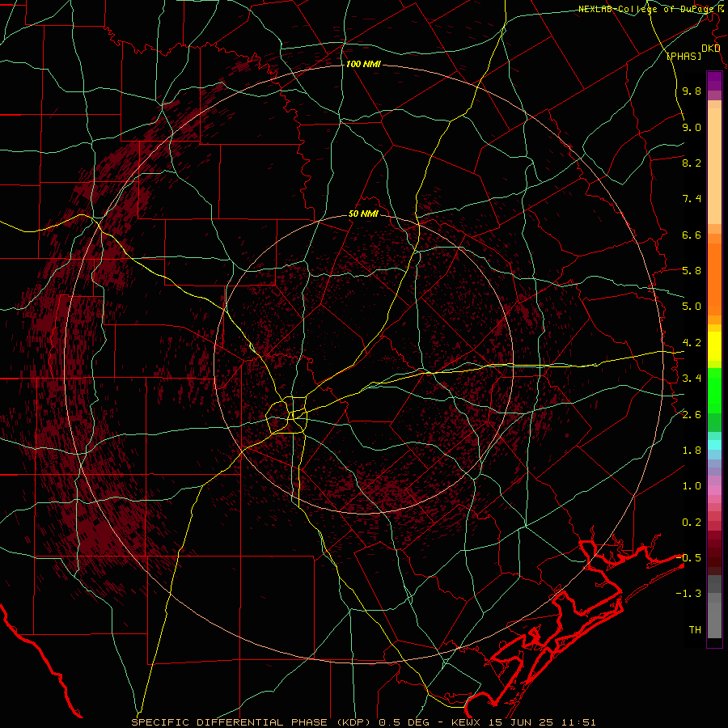Click the orange segment of the color bar
This screenshot has height=728, width=728.
[x=714, y=280]
